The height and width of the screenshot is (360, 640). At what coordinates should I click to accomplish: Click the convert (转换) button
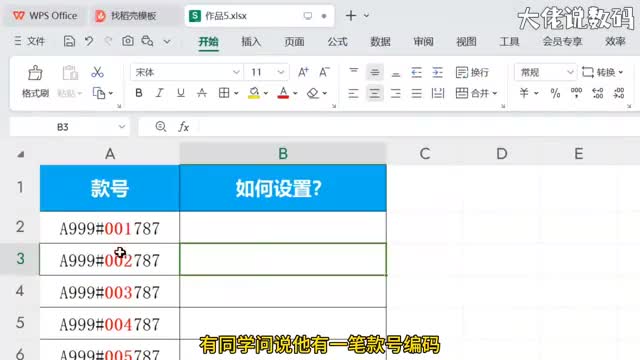602,72
